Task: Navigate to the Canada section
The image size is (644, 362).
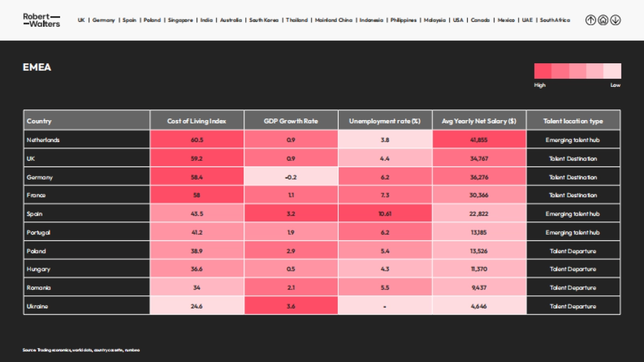Action: (x=480, y=20)
